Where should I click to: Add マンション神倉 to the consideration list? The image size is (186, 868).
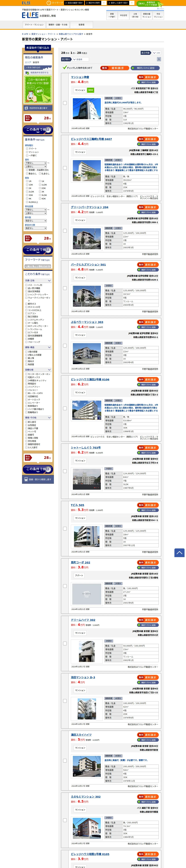point(148,82)
